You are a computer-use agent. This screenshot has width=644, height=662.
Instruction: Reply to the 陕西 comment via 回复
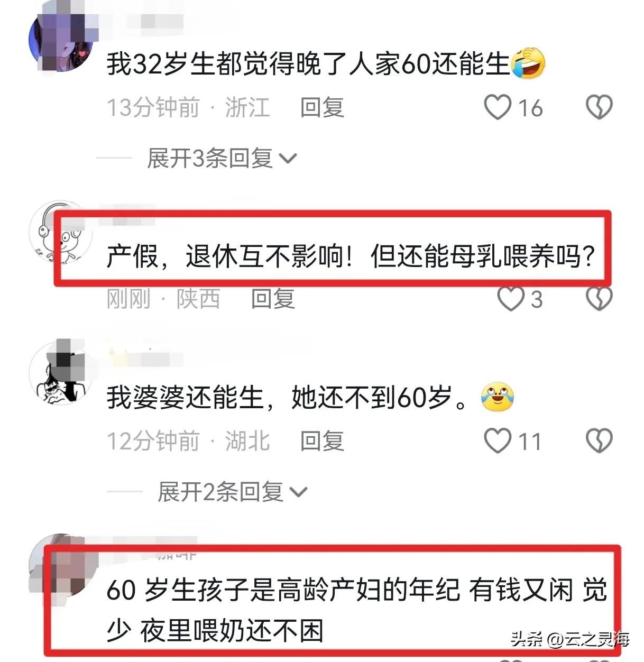[x=273, y=299]
